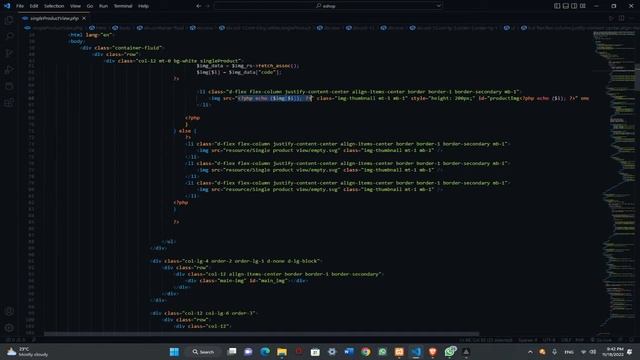Click the div class="container-fluid" line
The image size is (640, 360).
pyautogui.click(x=122, y=48)
